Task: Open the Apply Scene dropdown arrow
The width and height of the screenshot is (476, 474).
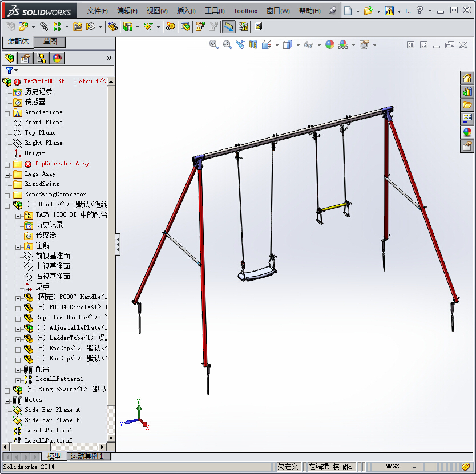Action: coord(353,46)
